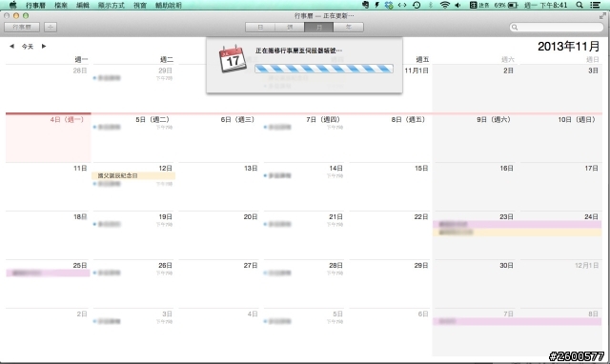Open the 檔案 menu
Screen dimensions: 610x364
(x=61, y=5)
